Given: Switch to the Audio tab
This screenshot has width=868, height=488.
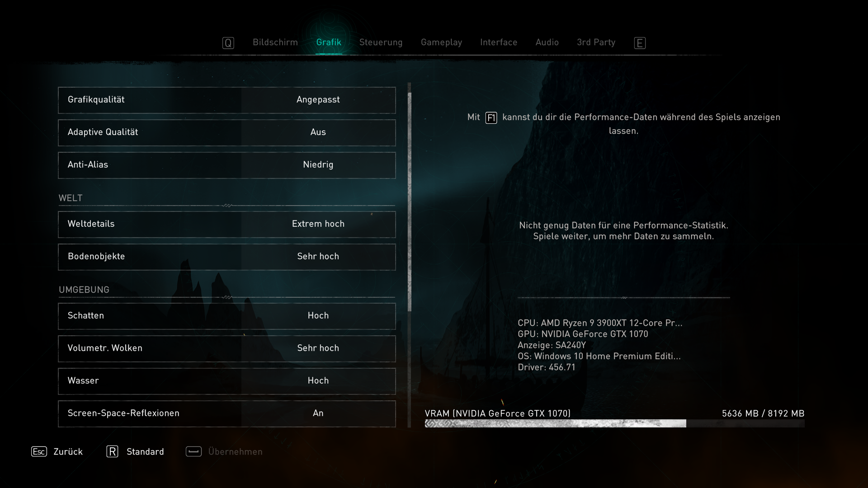Looking at the screenshot, I should pyautogui.click(x=547, y=42).
